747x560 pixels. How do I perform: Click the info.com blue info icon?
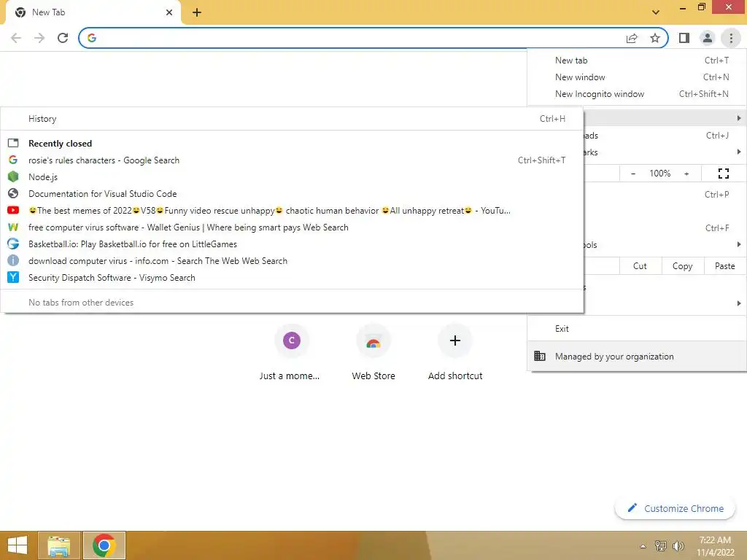tap(13, 261)
